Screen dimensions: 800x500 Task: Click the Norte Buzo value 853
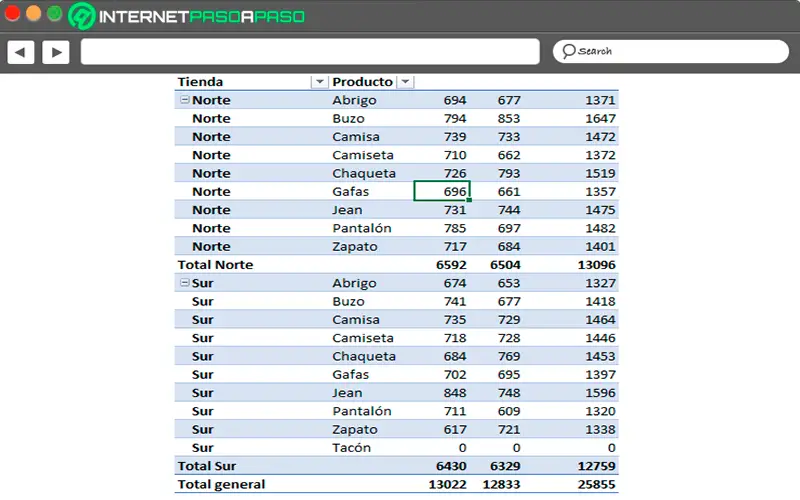509,118
